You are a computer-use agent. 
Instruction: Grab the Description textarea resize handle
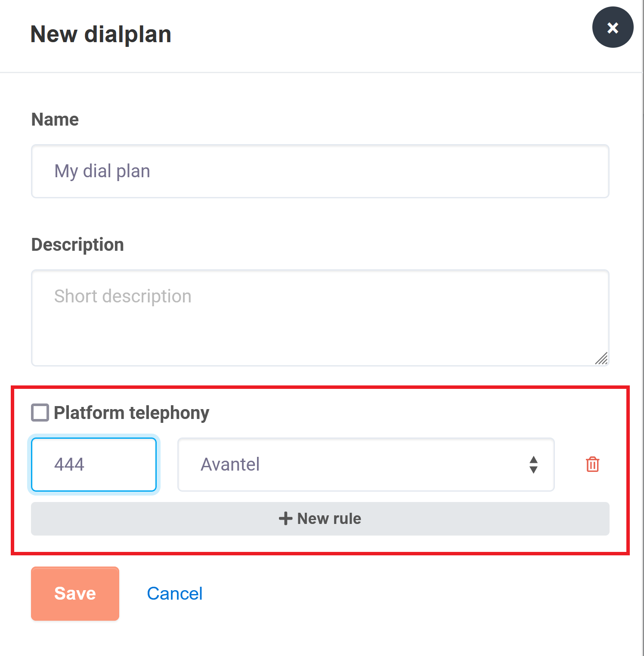(601, 358)
